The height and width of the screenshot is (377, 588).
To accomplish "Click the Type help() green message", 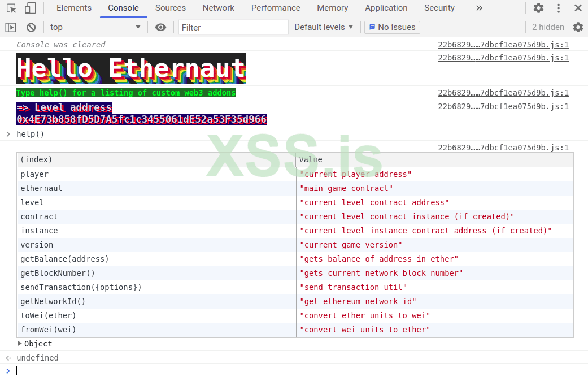I will (x=126, y=93).
